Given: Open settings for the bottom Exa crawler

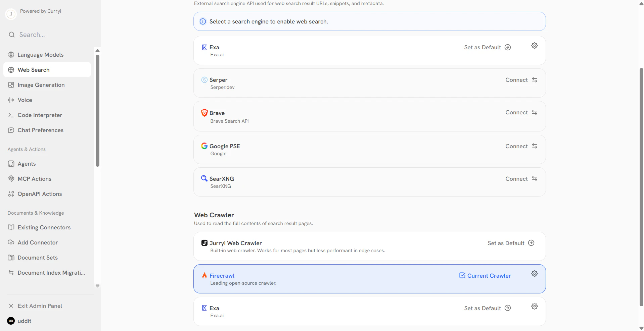Looking at the screenshot, I should click(x=534, y=306).
